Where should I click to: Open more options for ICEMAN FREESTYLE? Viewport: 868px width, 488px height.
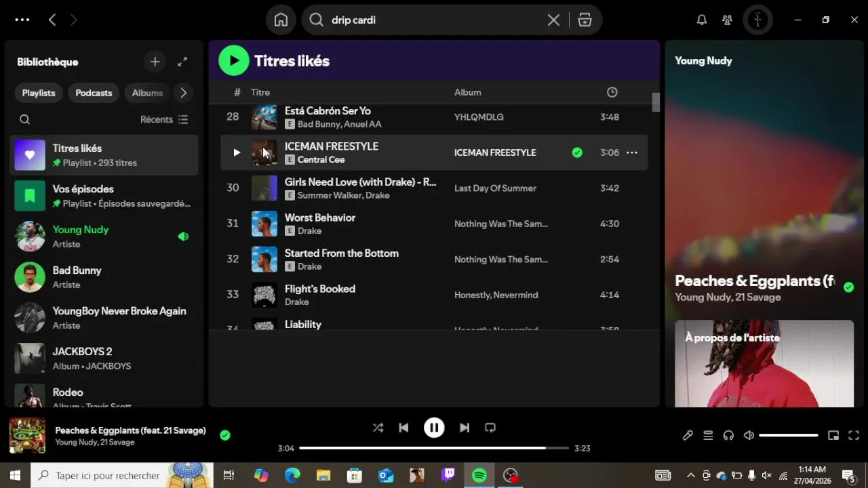tap(631, 152)
